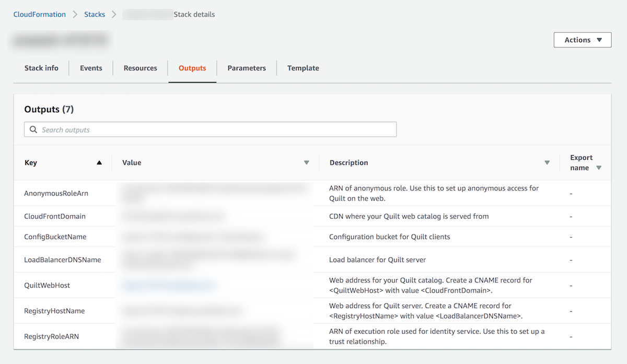Image resolution: width=627 pixels, height=364 pixels.
Task: Click the Description column sort arrow
Action: 547,162
